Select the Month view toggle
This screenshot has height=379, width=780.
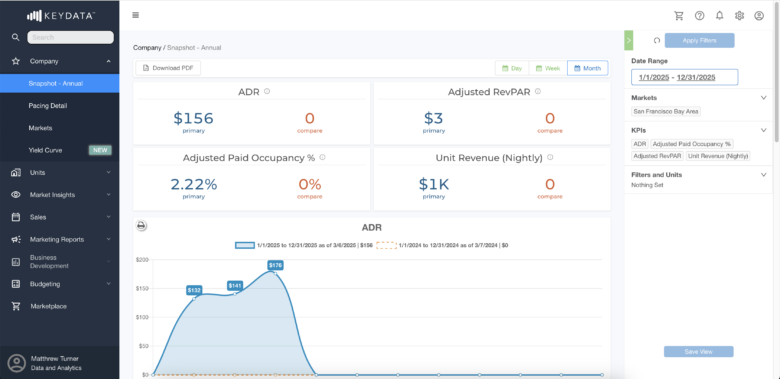tap(587, 68)
